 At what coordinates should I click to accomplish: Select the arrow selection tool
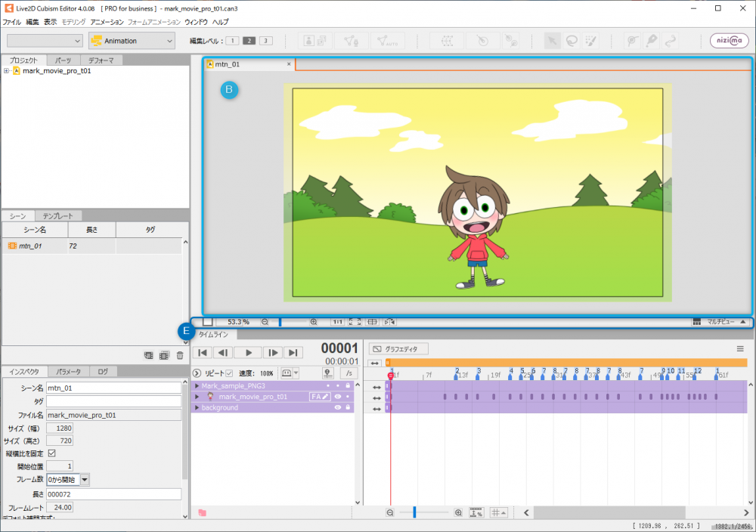coord(552,41)
